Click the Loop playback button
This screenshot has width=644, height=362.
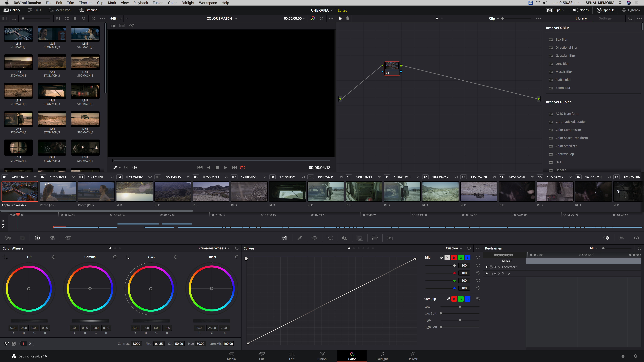[243, 167]
